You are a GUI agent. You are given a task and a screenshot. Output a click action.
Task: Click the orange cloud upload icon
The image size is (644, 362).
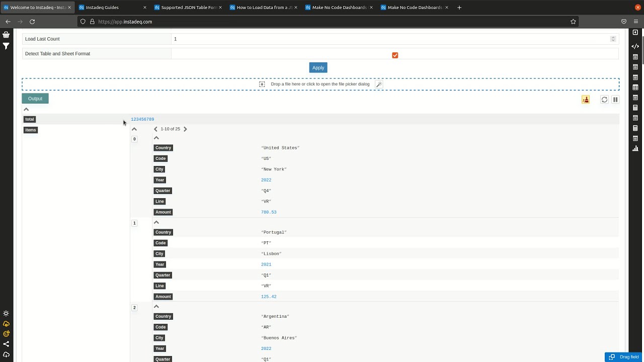pos(6,324)
